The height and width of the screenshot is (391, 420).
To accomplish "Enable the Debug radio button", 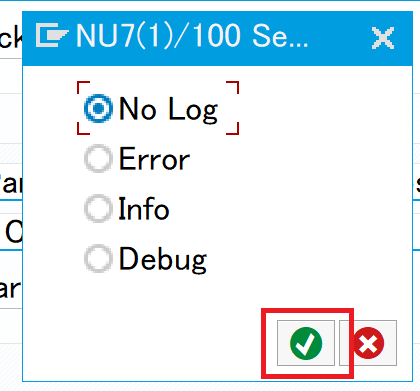I will [98, 258].
